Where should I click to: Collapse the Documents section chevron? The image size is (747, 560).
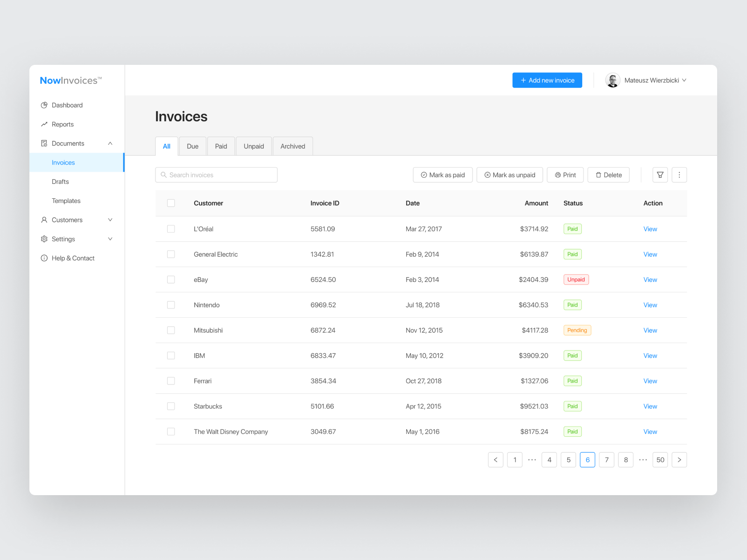(110, 143)
